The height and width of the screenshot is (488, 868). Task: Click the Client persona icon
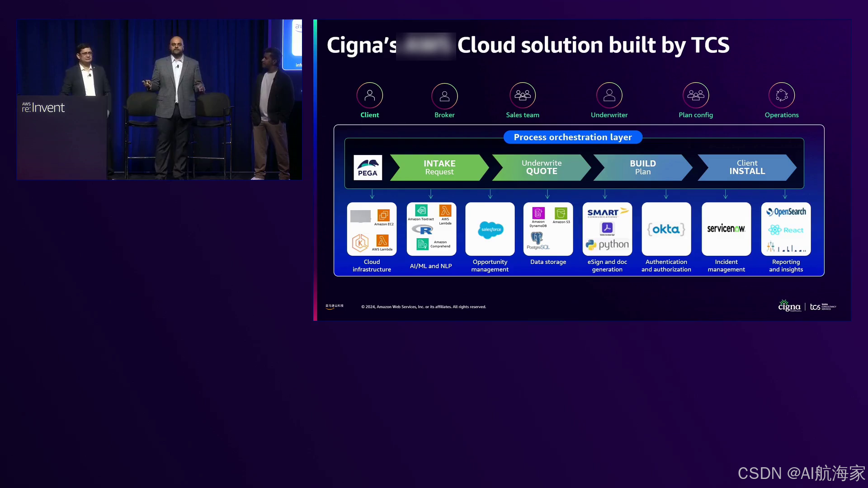point(369,95)
